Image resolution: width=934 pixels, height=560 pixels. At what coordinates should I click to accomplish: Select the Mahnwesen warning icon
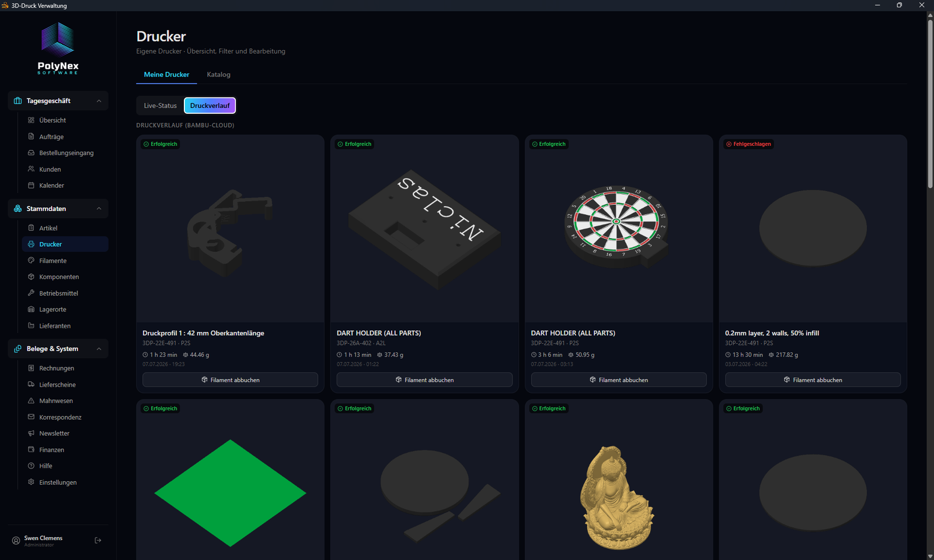[32, 401]
